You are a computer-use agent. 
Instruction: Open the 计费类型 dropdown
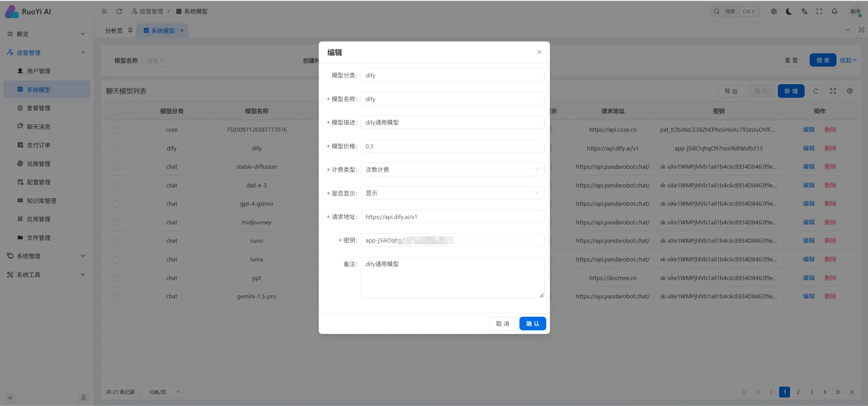tap(452, 169)
